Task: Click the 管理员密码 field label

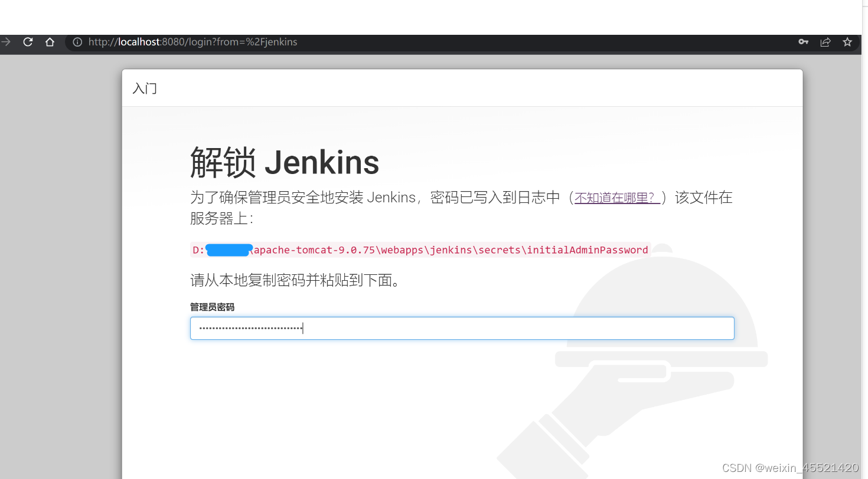Action: (x=212, y=307)
